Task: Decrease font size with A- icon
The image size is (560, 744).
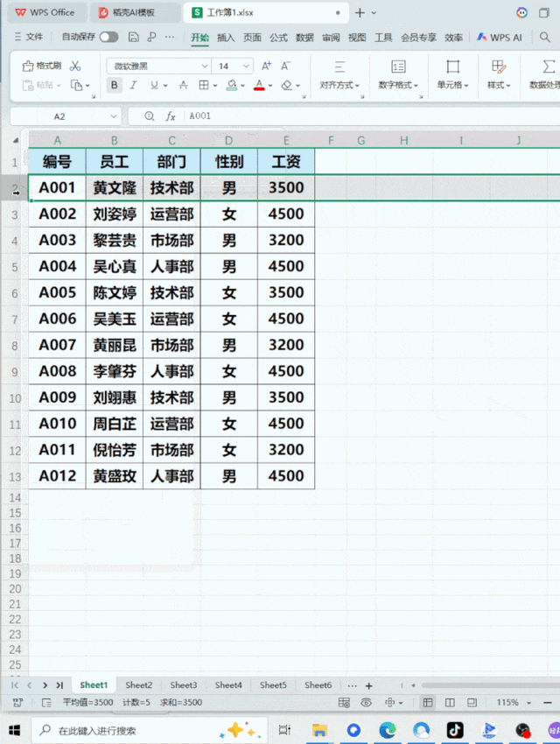Action: tap(285, 66)
